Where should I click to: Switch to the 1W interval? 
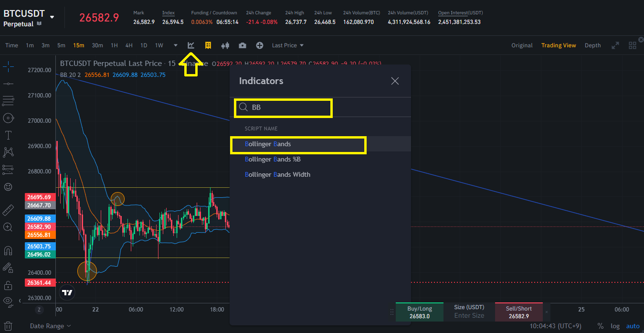(159, 45)
